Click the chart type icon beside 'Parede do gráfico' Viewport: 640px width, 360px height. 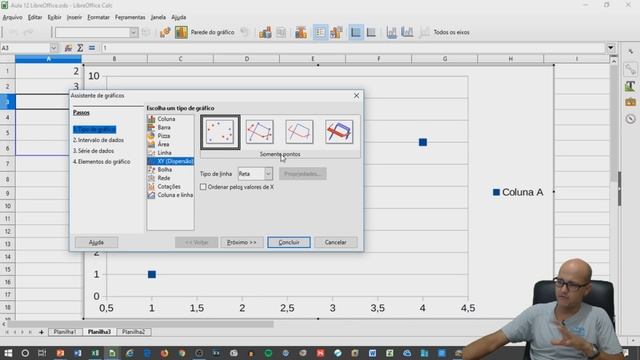pyautogui.click(x=165, y=32)
